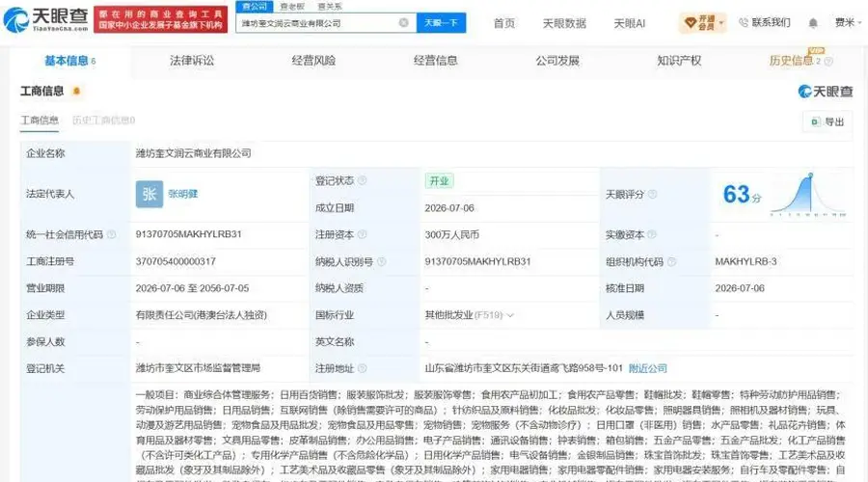Click the help icon beside 天眼评分
The width and height of the screenshot is (868, 482).
click(653, 194)
